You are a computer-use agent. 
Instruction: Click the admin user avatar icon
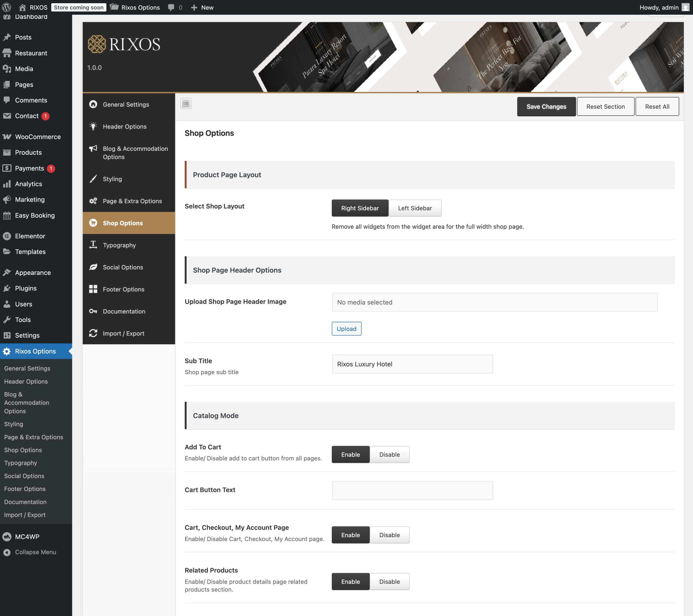[685, 7]
